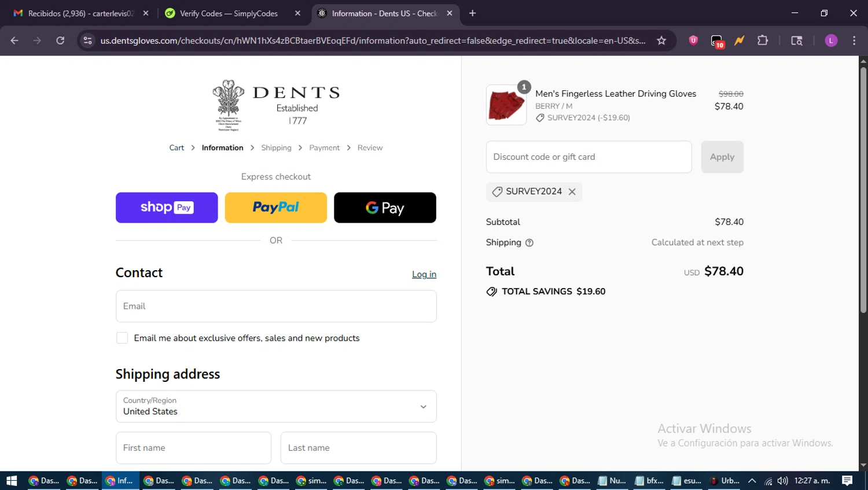
Task: Open the Urb... taskbar item
Action: tap(724, 481)
